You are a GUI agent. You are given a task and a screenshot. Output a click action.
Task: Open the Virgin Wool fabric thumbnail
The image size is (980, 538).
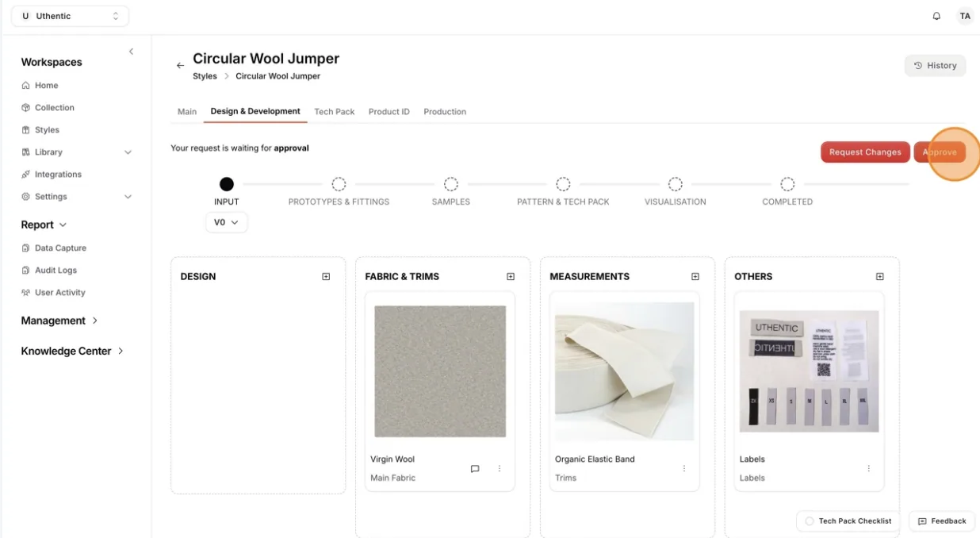pyautogui.click(x=440, y=371)
